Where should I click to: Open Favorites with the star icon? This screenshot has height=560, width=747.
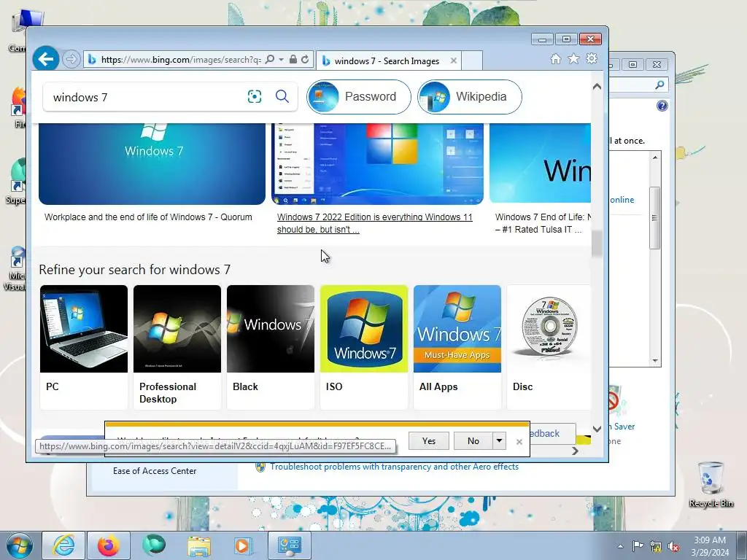(573, 58)
